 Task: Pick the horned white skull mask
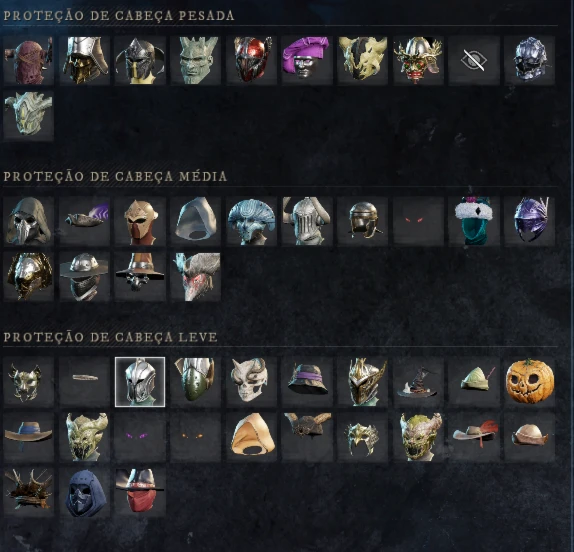251,382
